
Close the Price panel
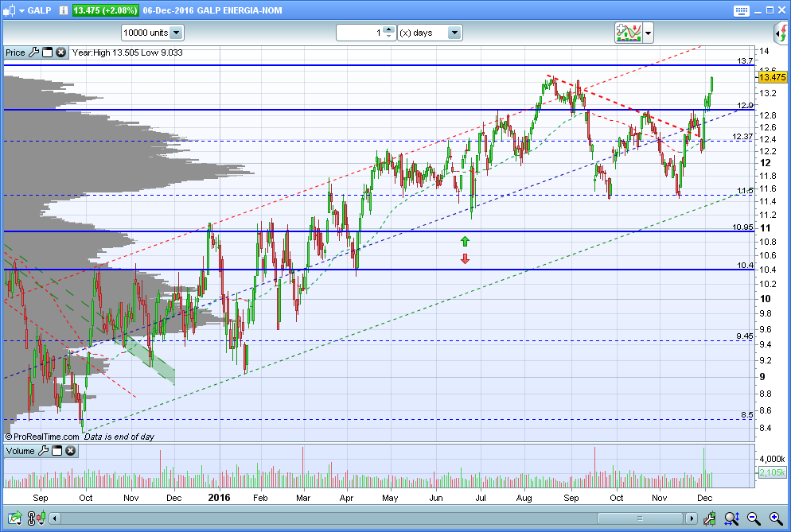pyautogui.click(x=60, y=52)
